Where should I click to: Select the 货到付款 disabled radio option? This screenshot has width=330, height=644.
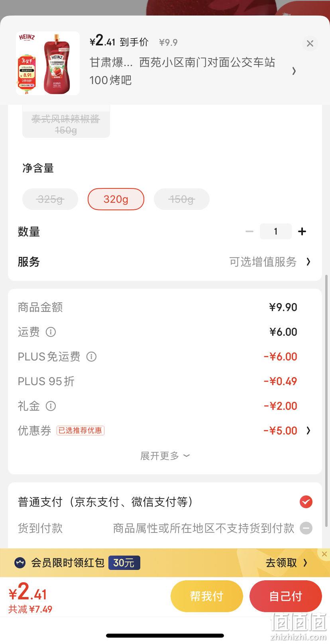pos(306,528)
